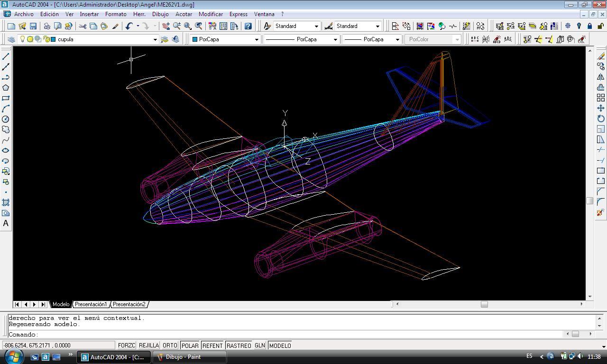The width and height of the screenshot is (607, 364).
Task: Select the Mirror modify tool
Action: [x=600, y=77]
